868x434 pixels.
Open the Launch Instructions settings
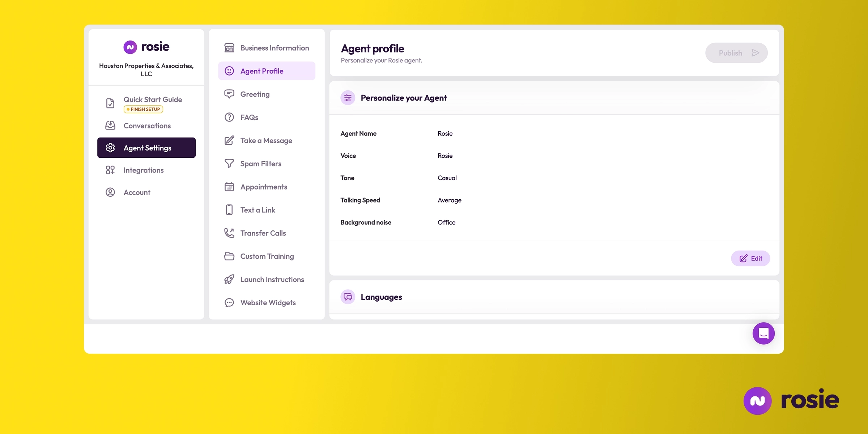(267, 279)
